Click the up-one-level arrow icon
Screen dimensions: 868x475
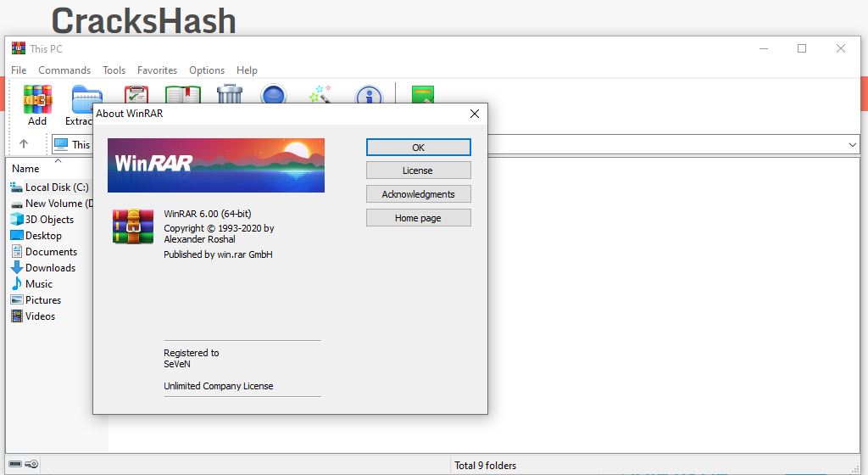point(23,144)
